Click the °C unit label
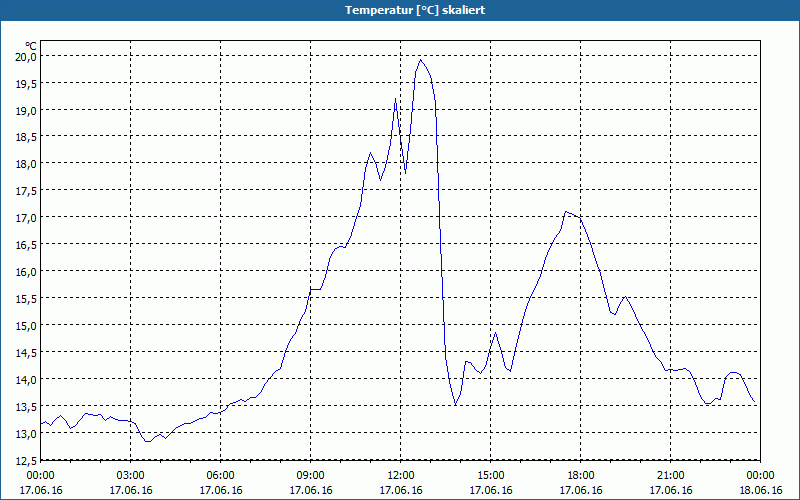800x500 pixels. (31, 46)
